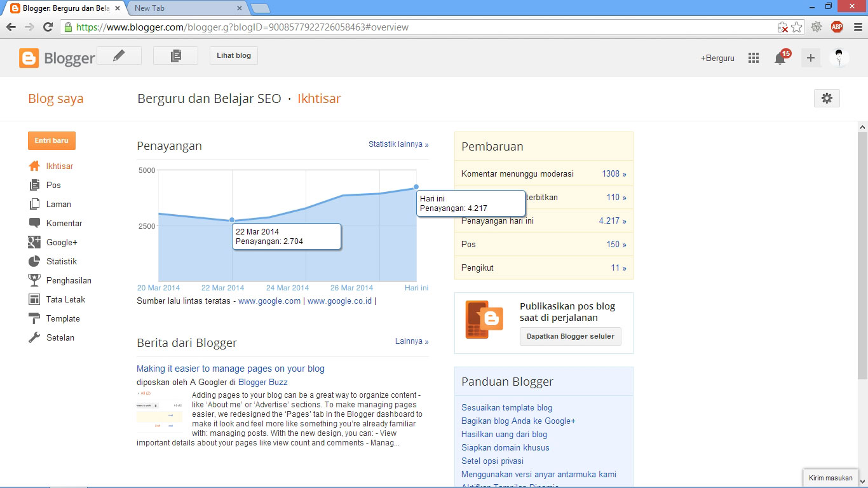Open the Google apps grid icon
868x488 pixels.
click(x=754, y=58)
